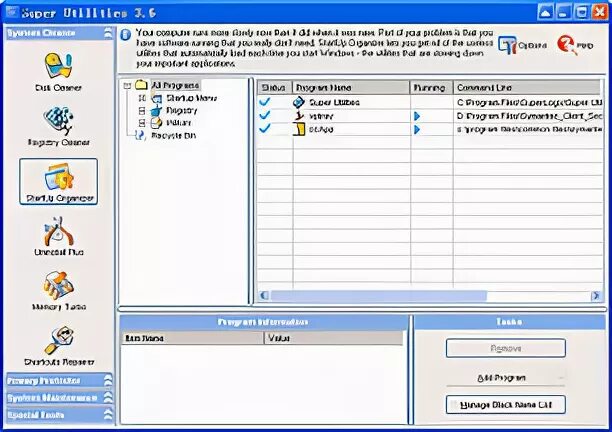
Task: Launch the Uninstall Plus tool
Action: click(59, 236)
